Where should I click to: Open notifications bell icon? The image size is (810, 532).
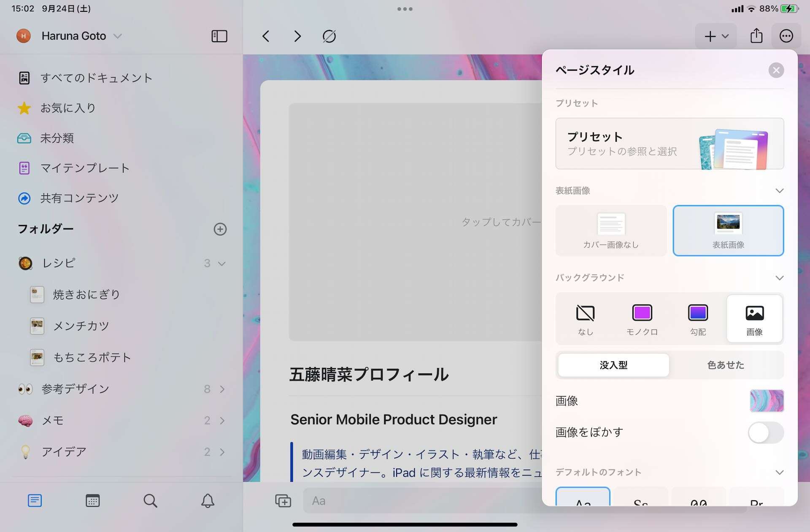pos(208,501)
